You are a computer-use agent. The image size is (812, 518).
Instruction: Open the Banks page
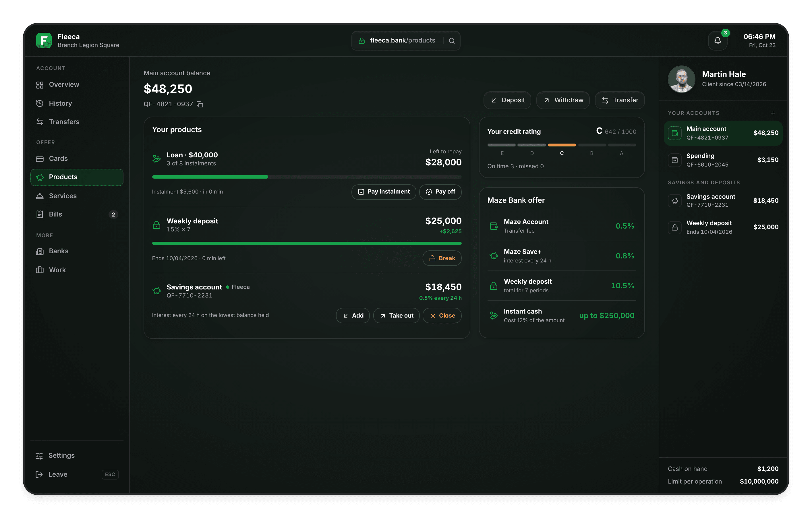77,251
